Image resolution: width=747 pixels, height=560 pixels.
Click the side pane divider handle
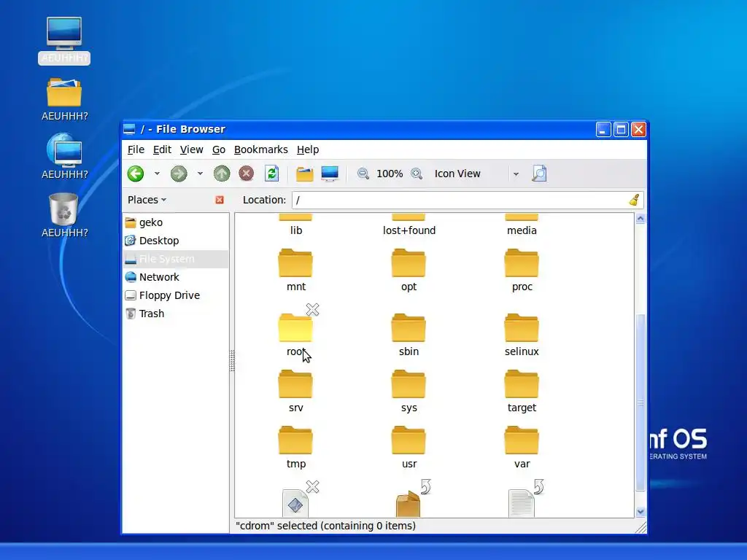click(x=232, y=360)
